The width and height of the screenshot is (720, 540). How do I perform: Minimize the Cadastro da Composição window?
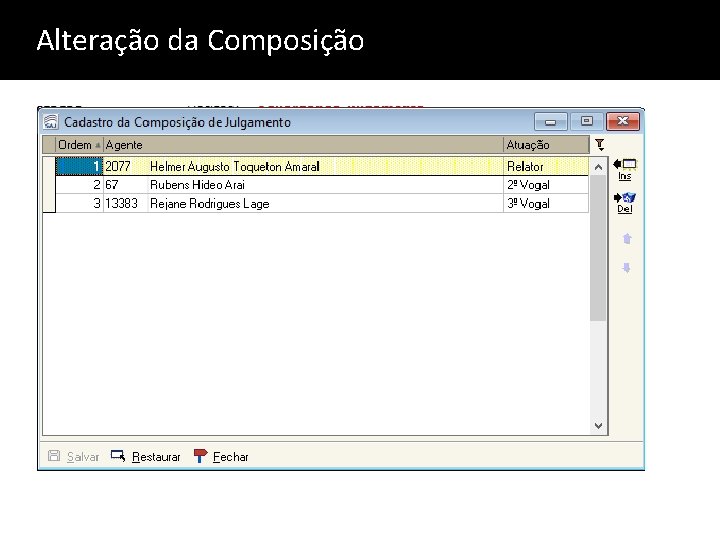click(551, 122)
